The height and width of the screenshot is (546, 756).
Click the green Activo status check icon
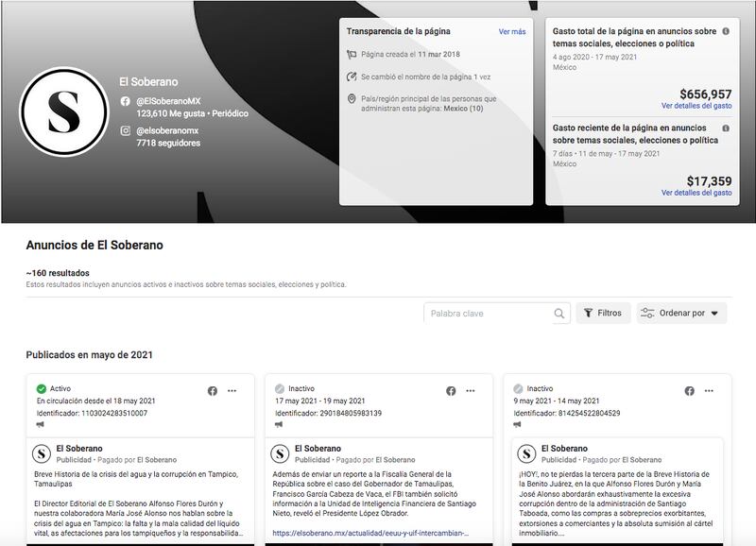pos(42,388)
